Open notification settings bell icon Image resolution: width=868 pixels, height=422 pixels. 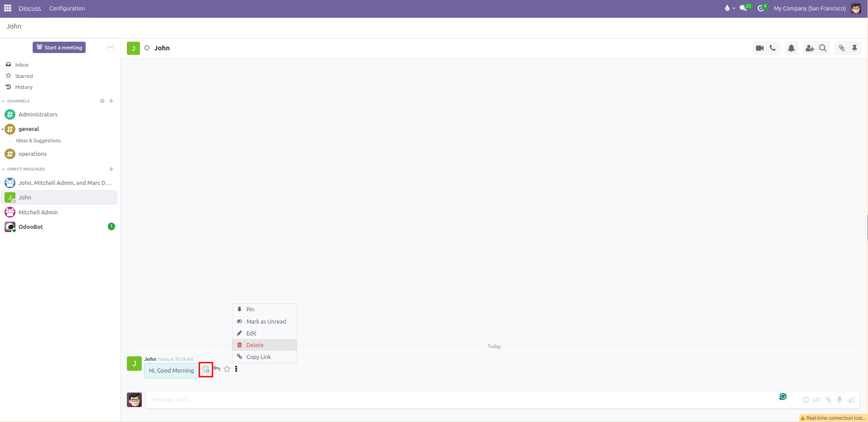point(791,48)
